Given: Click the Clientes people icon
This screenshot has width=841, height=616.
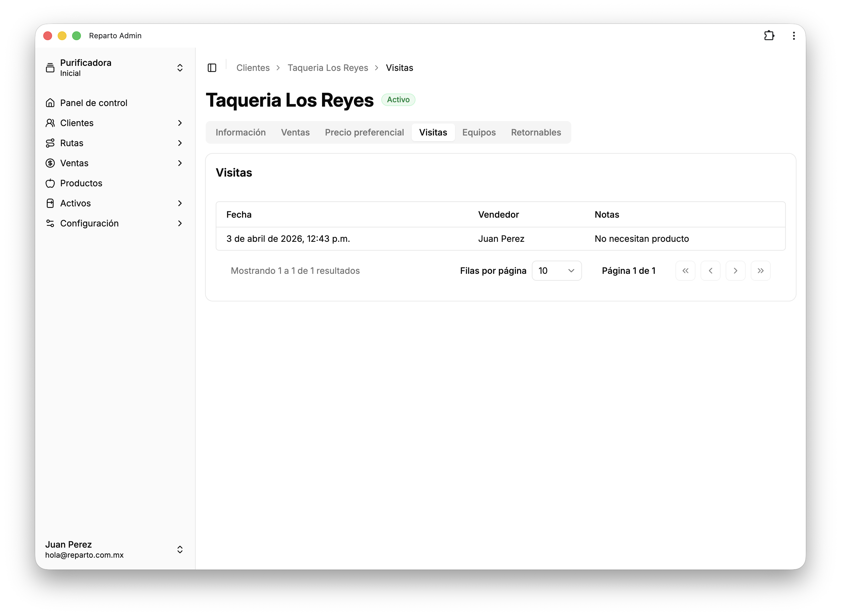Looking at the screenshot, I should point(50,123).
